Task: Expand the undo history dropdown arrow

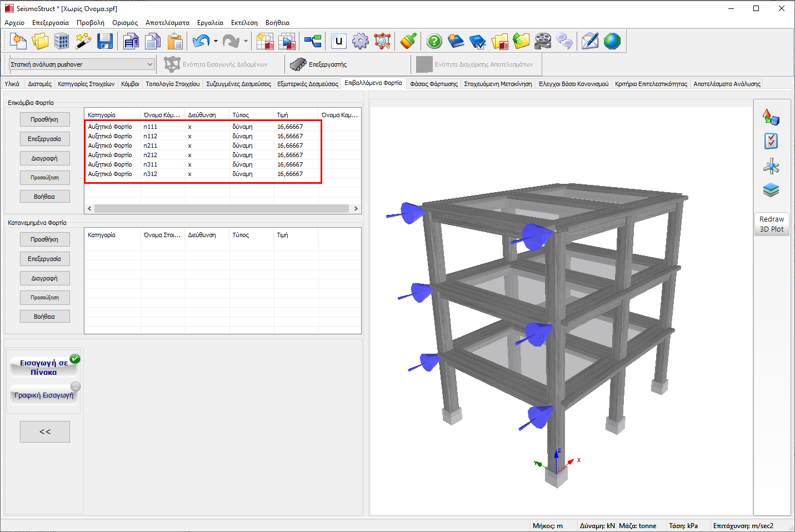Action: tap(216, 41)
